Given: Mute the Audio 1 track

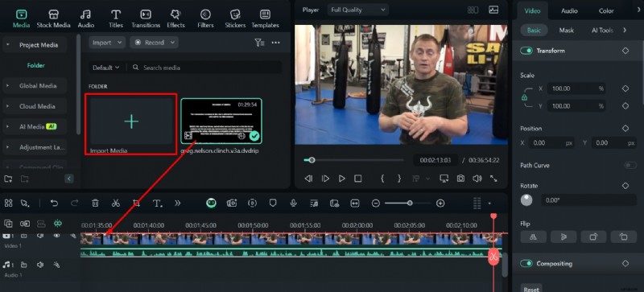Looking at the screenshot, I should (40, 265).
